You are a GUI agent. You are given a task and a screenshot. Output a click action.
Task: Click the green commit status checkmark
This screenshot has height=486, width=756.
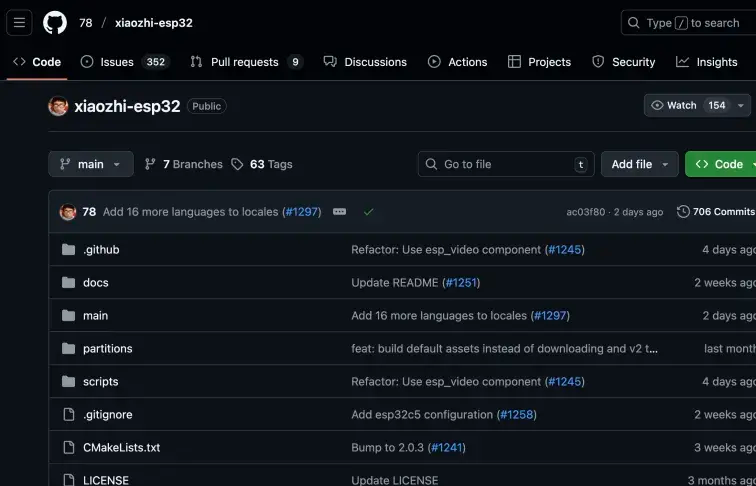(x=369, y=212)
